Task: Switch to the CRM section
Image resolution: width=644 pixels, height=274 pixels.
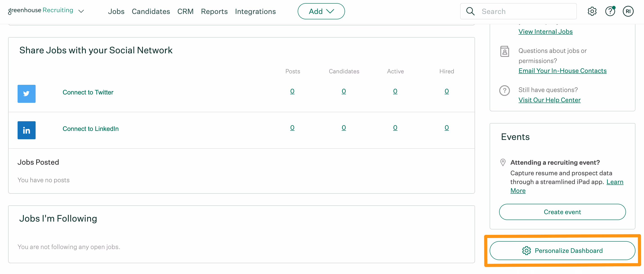Action: 185,11
